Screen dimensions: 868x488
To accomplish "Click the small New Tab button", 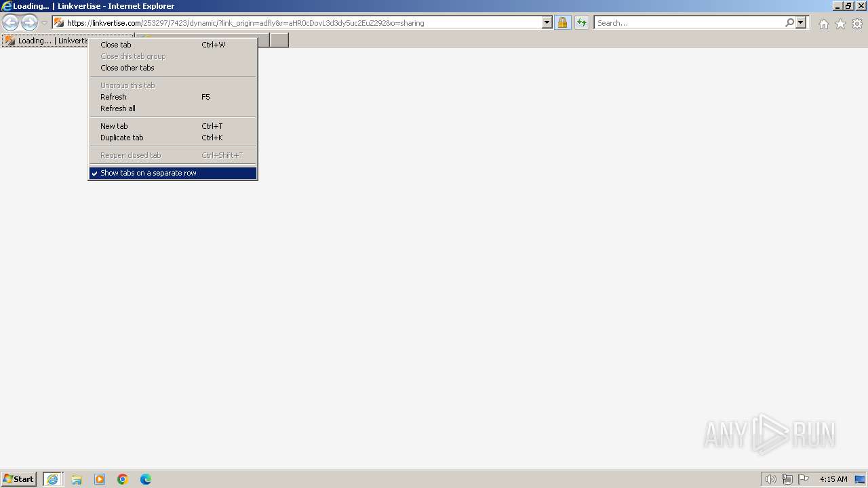I will [x=279, y=41].
